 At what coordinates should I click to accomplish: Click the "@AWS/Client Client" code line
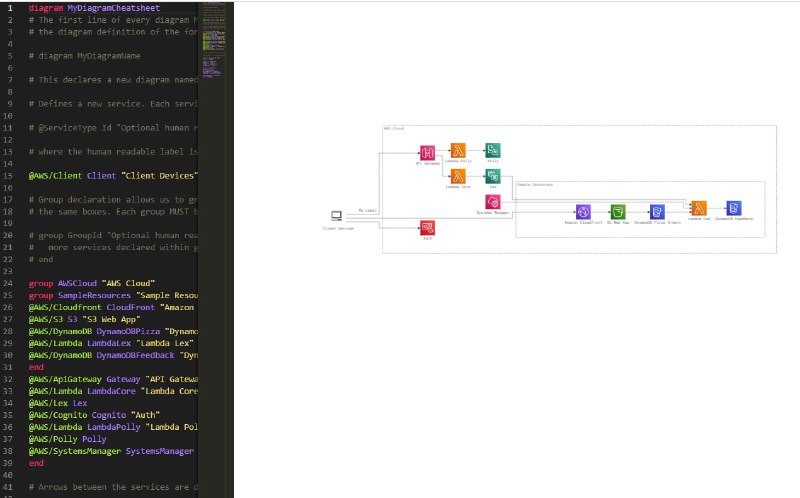pos(113,176)
